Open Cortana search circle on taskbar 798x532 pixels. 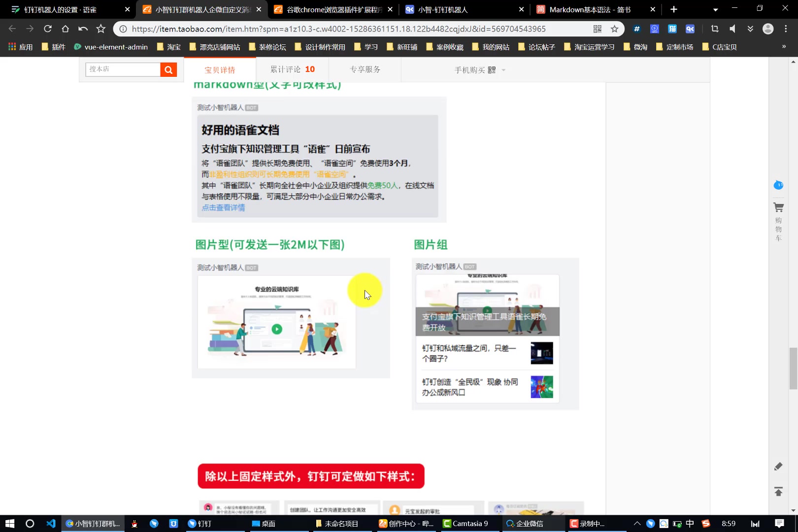(x=30, y=524)
